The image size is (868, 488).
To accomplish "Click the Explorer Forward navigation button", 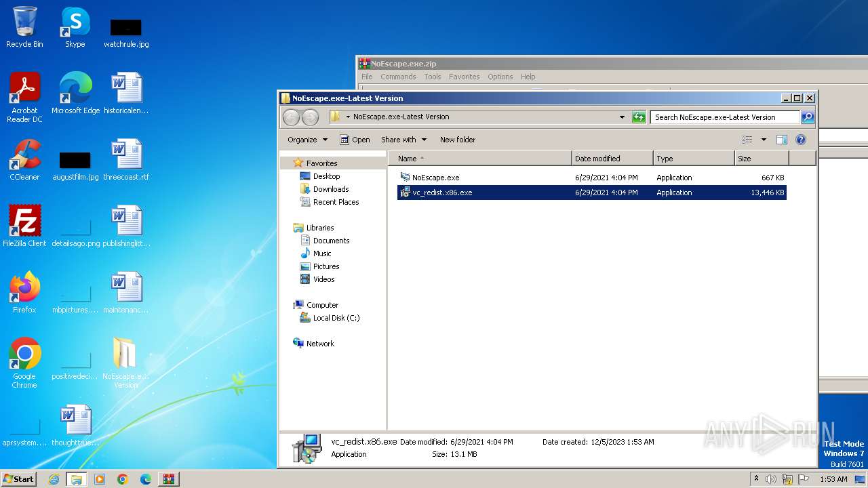I will pos(310,117).
